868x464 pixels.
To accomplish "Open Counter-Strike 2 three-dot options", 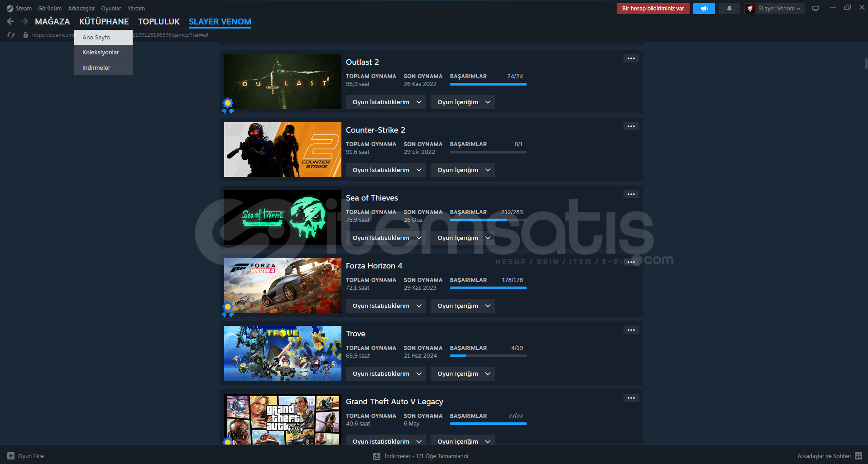I will click(631, 126).
